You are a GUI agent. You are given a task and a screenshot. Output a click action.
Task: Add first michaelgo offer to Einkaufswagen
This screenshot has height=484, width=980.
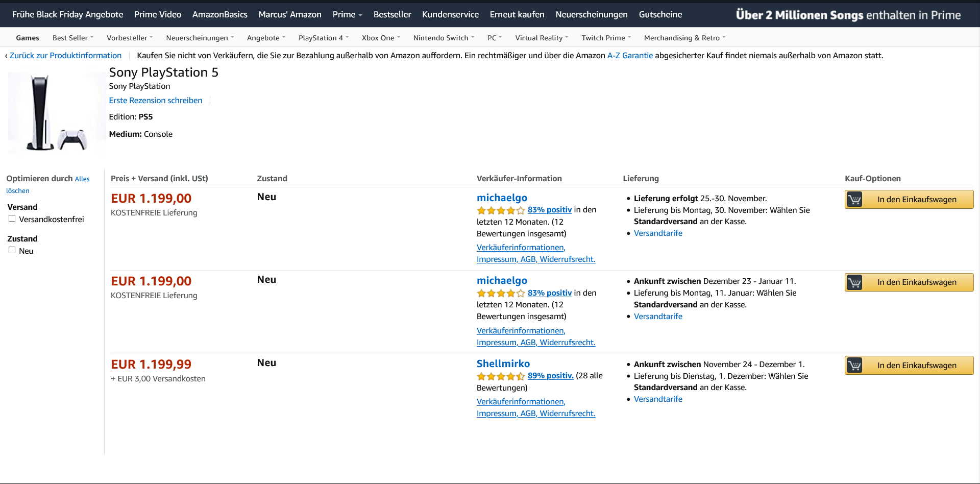909,199
